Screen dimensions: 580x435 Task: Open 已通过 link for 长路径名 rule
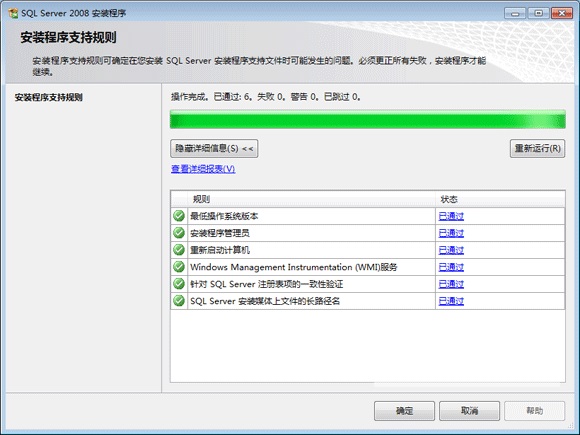tap(451, 301)
